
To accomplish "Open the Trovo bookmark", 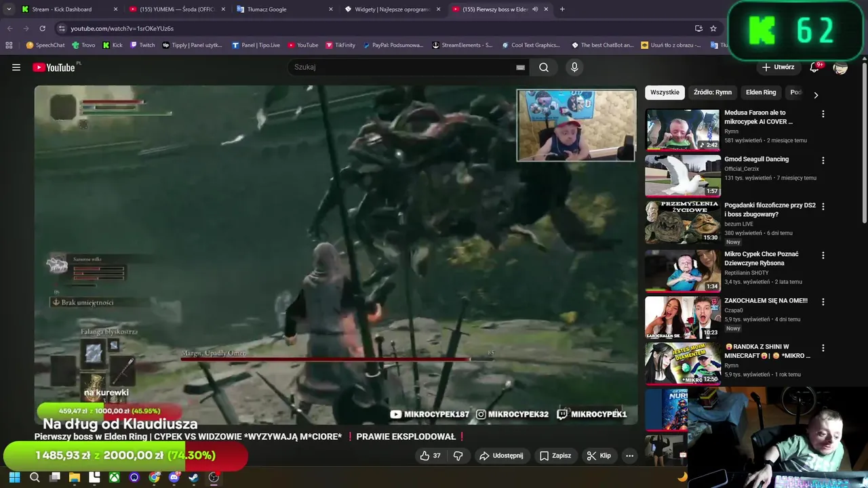I will coord(83,45).
